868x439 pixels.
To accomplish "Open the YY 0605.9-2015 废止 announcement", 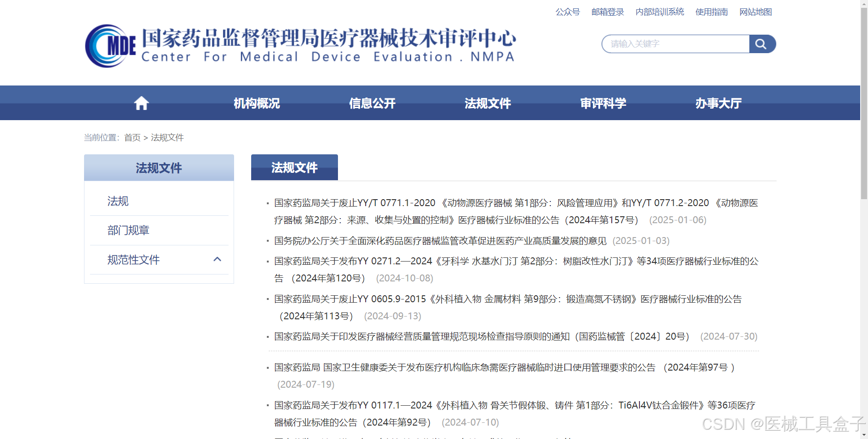I will tap(508, 307).
